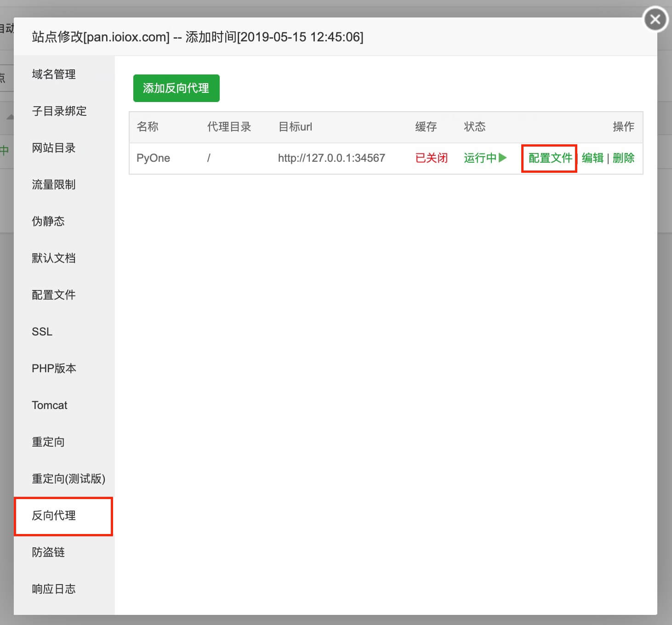This screenshot has height=625, width=672.
Task: Close the site modification dialog
Action: pos(655,20)
